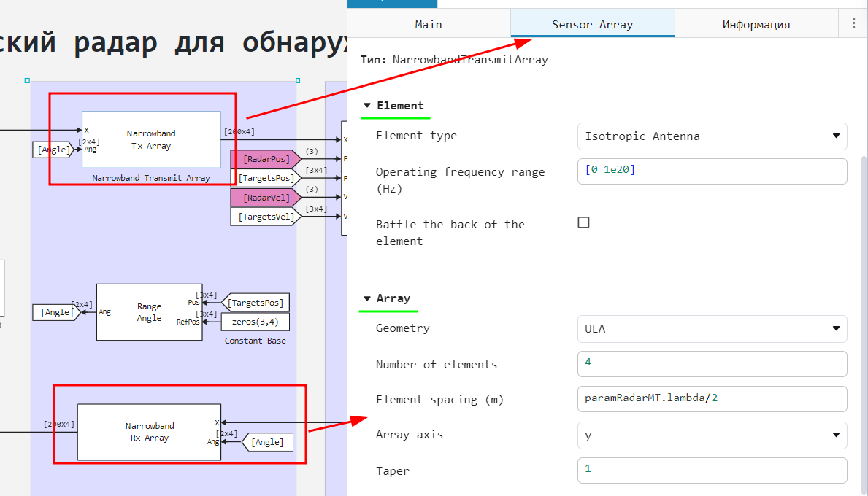
Task: Select the Range Angle block
Action: [149, 312]
